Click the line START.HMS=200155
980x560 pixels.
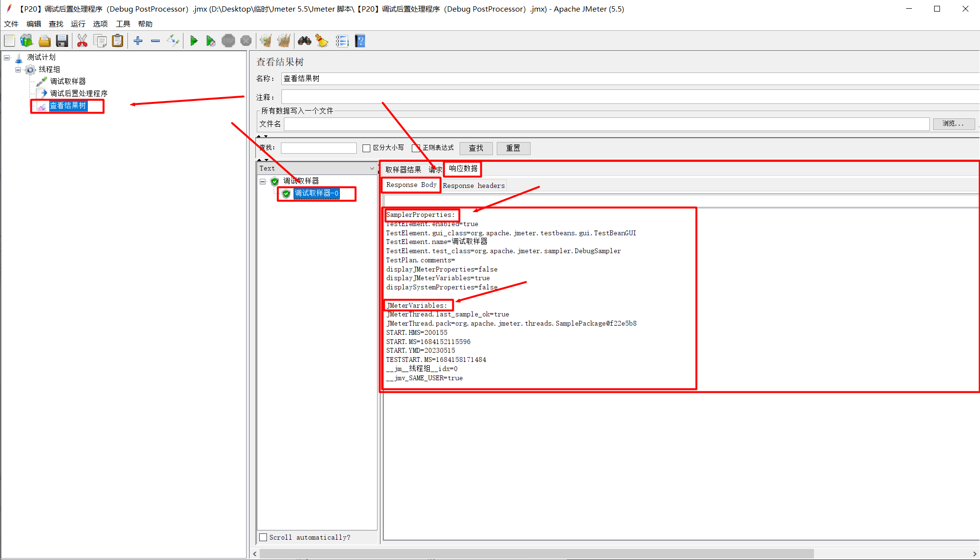click(x=417, y=332)
